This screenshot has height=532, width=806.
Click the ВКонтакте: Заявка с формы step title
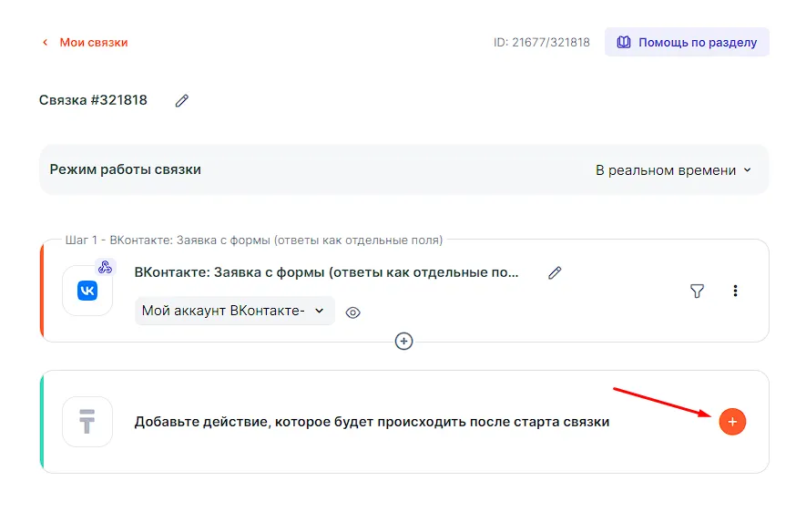tap(326, 272)
